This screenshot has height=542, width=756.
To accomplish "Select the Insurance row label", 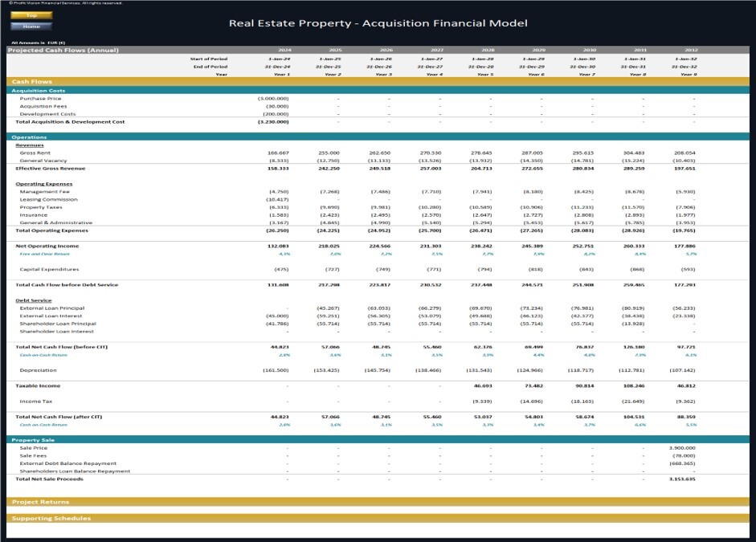I will click(33, 215).
